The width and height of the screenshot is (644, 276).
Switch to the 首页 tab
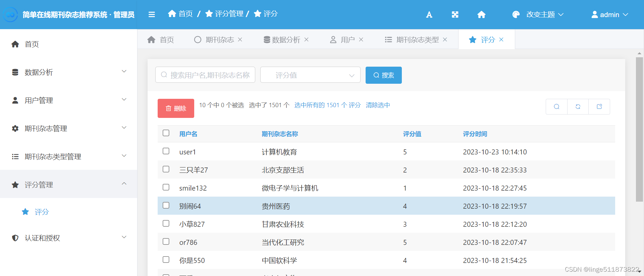tap(161, 40)
